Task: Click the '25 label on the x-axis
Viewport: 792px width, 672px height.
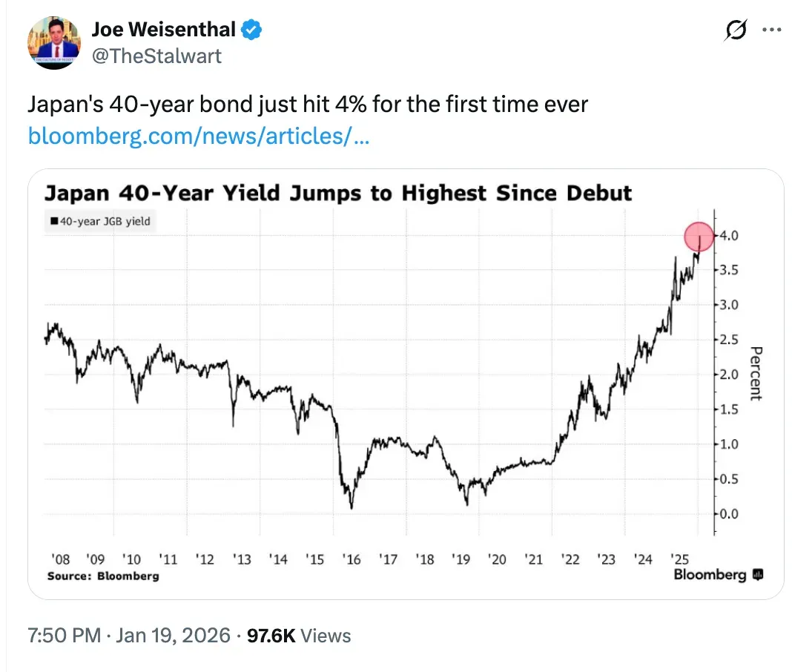Action: 679,559
